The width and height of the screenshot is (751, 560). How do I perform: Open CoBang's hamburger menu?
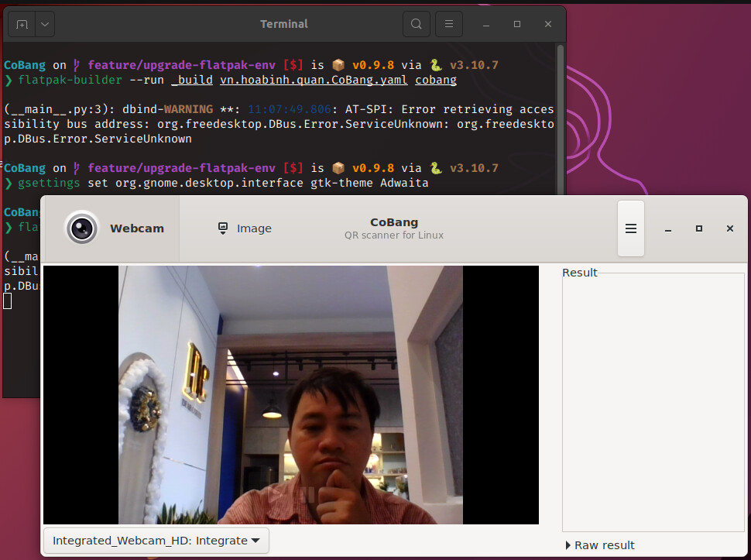(x=631, y=228)
